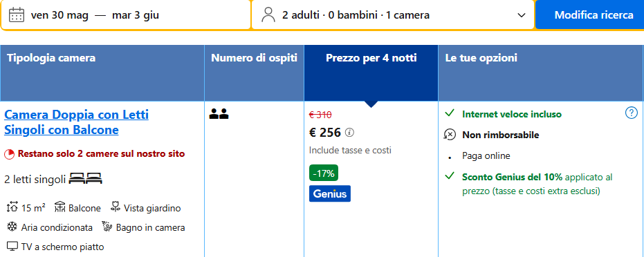Click the air conditioning snowflake icon
Image resolution: width=644 pixels, height=257 pixels.
pyautogui.click(x=12, y=227)
